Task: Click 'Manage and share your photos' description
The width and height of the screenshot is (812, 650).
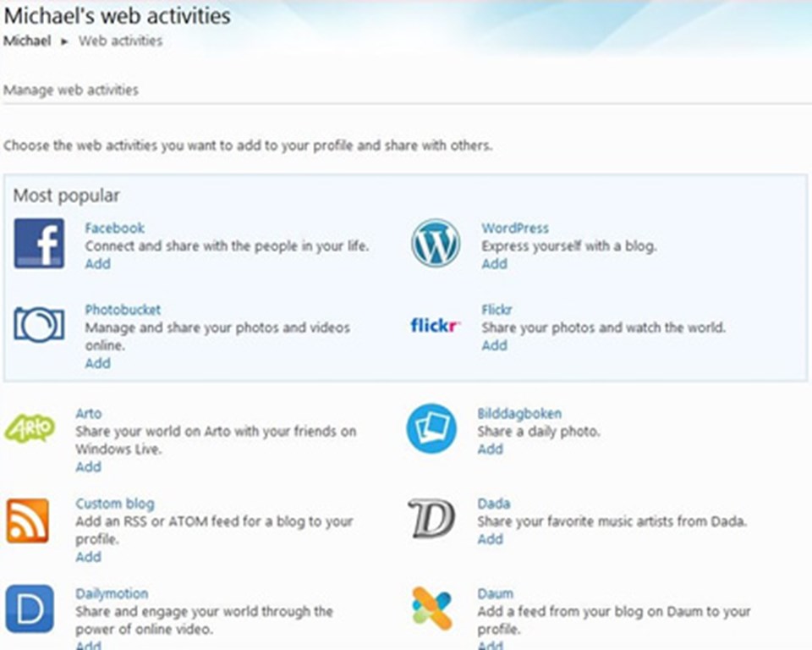Action: pyautogui.click(x=217, y=336)
